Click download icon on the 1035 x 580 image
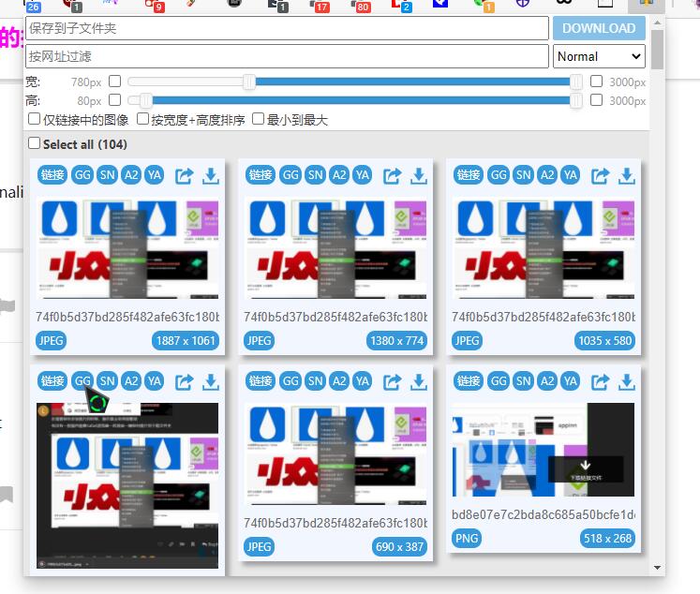This screenshot has height=594, width=700. tap(627, 175)
